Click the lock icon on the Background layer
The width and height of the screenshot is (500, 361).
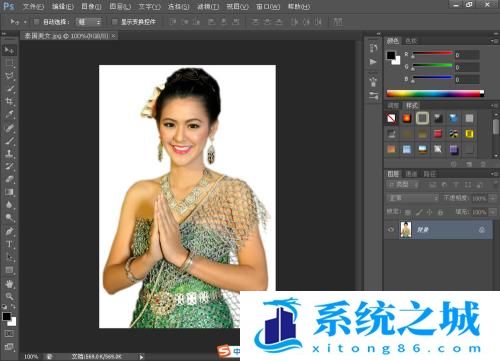click(482, 230)
